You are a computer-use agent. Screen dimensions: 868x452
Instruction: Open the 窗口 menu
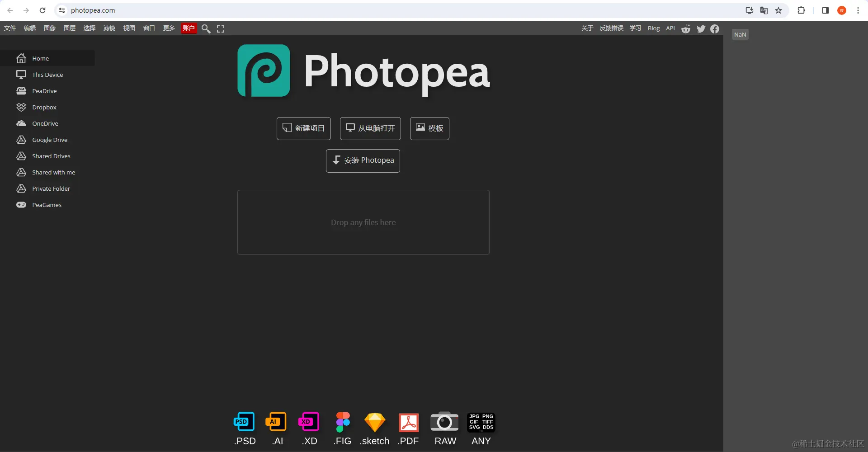[149, 28]
